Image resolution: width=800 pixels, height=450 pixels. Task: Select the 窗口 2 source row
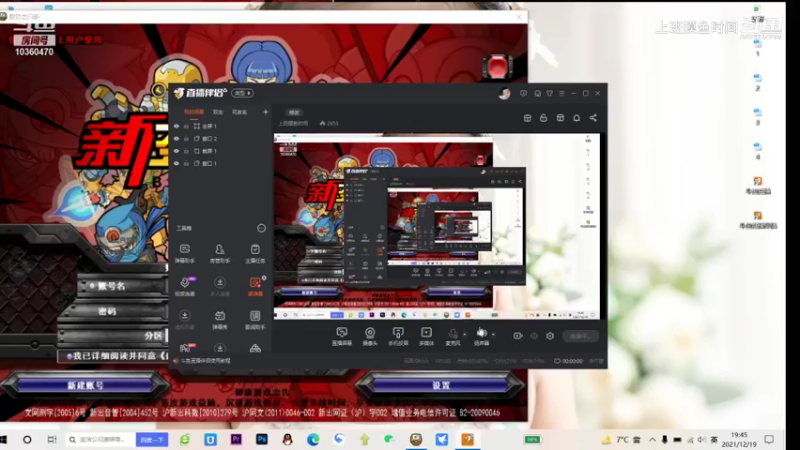pyautogui.click(x=220, y=139)
